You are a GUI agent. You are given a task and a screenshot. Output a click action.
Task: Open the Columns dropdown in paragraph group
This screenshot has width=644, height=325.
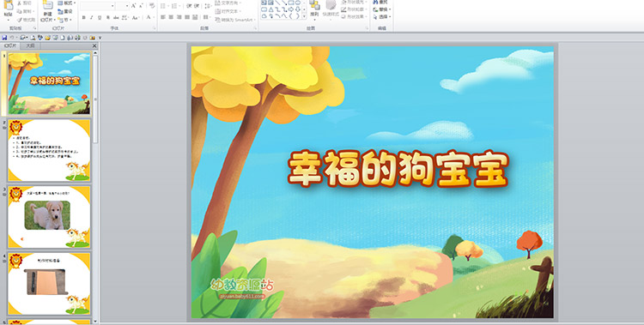(x=206, y=17)
